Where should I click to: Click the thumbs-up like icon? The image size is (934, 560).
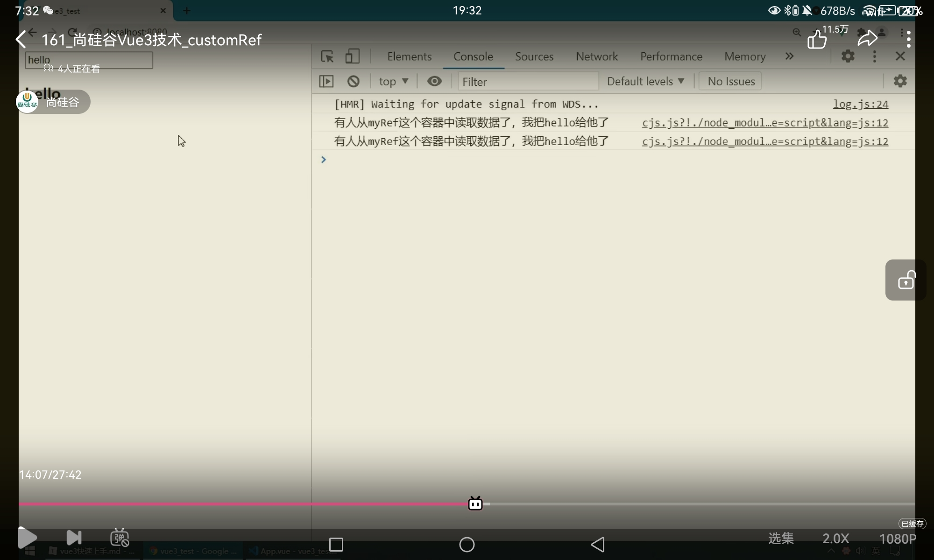(x=817, y=40)
